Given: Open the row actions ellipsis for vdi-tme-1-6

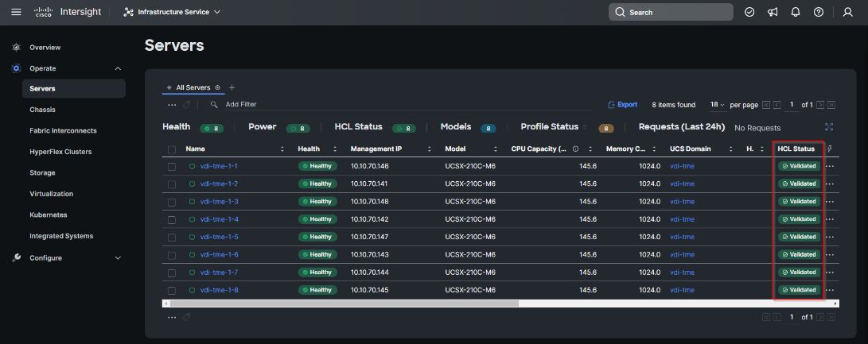Looking at the screenshot, I should click(x=829, y=254).
